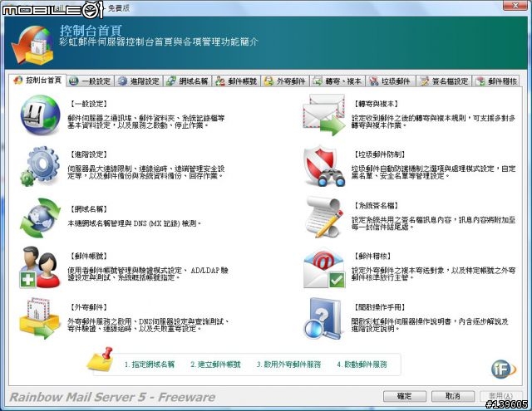The width and height of the screenshot is (532, 411).
Task: Click the 確定 button
Action: click(405, 396)
